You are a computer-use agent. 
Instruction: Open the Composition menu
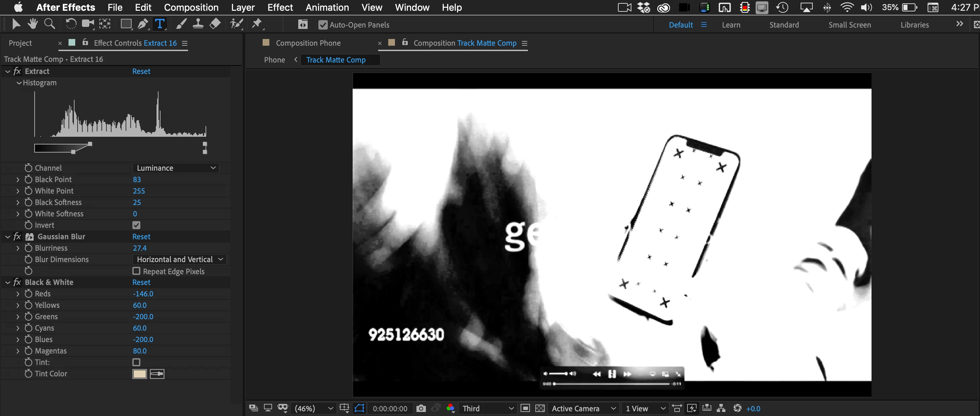coord(191,7)
